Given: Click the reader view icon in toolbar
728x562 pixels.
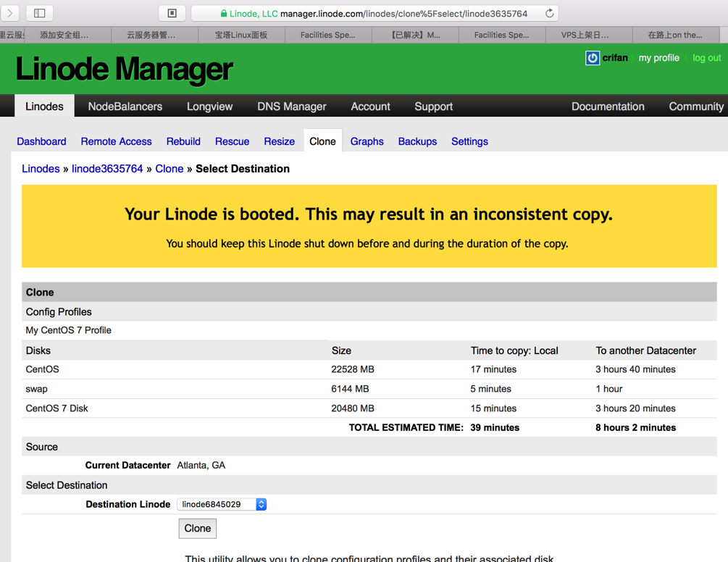Looking at the screenshot, I should point(172,13).
